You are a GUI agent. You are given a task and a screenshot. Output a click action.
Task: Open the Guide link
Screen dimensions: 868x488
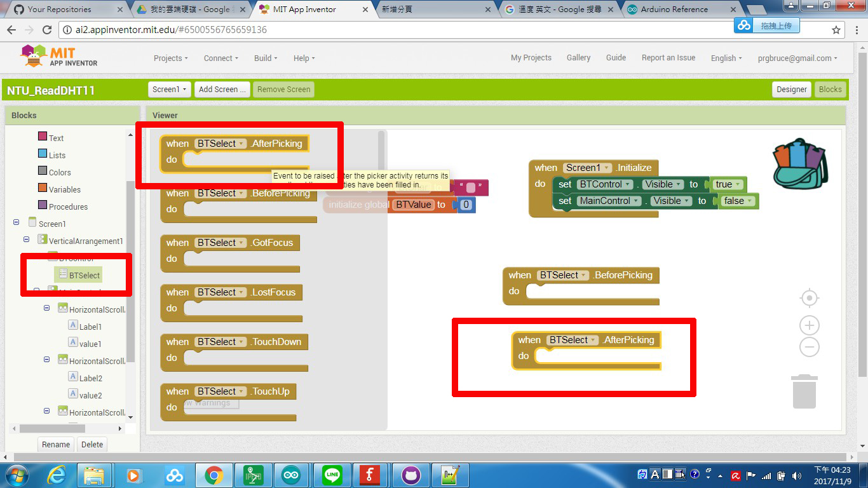pos(616,57)
